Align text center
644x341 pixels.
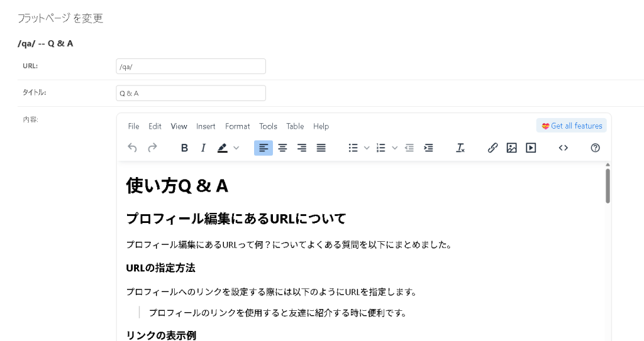pyautogui.click(x=282, y=148)
